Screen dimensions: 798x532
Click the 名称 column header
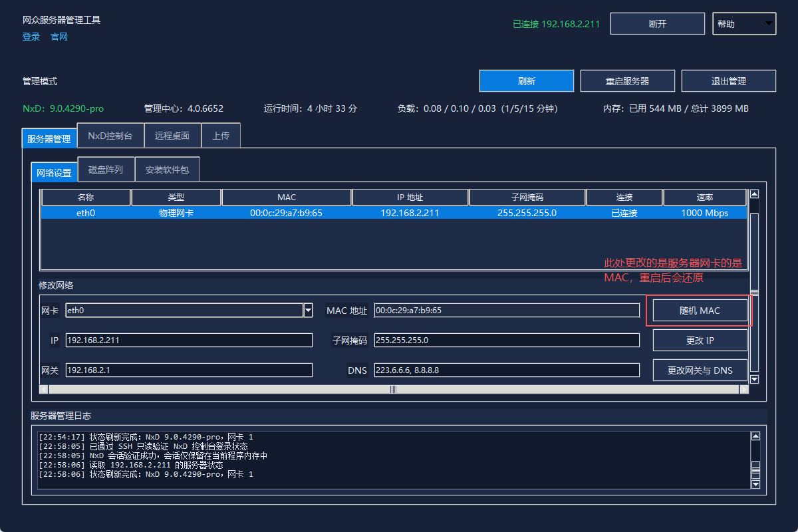click(86, 198)
